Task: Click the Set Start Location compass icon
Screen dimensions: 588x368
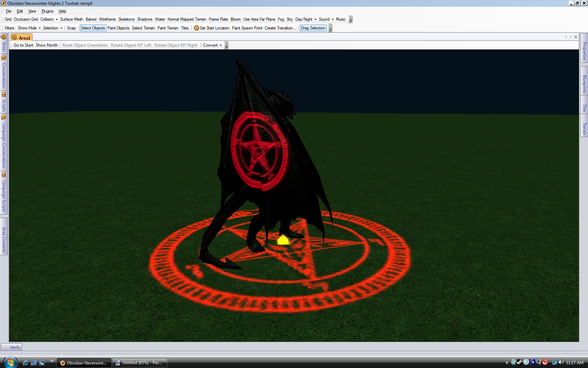Action: (196, 28)
